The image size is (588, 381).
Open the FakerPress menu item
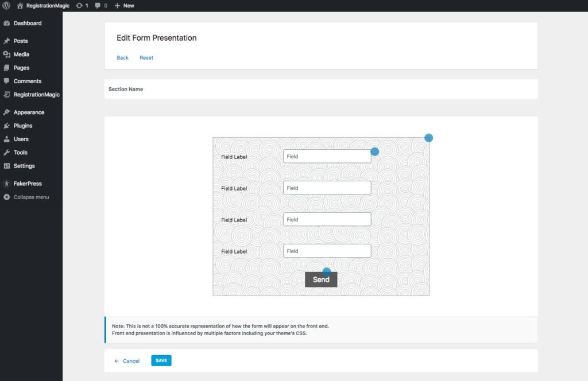28,184
